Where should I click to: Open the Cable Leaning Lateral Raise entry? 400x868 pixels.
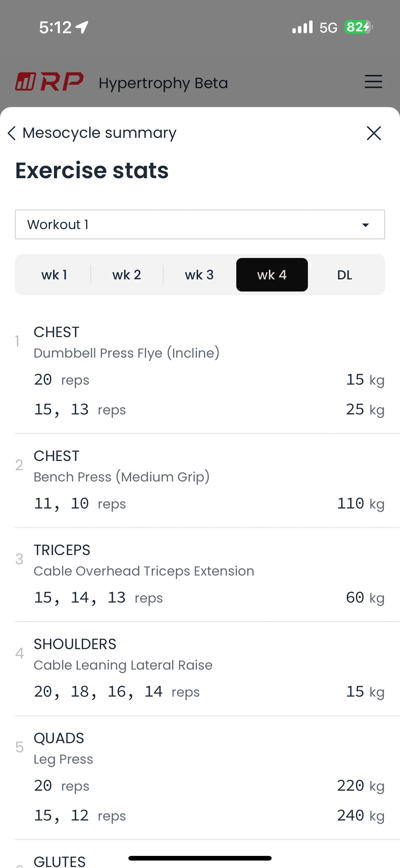pos(123,665)
